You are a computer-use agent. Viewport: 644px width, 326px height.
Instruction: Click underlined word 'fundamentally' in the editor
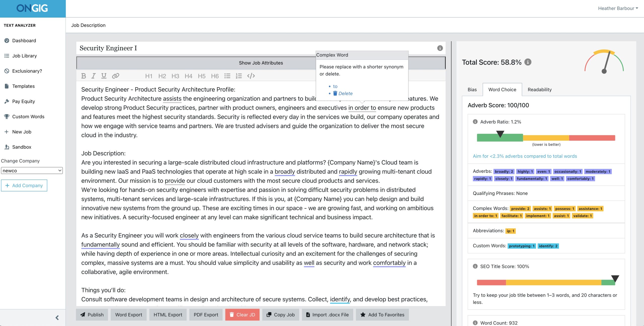[x=100, y=244]
